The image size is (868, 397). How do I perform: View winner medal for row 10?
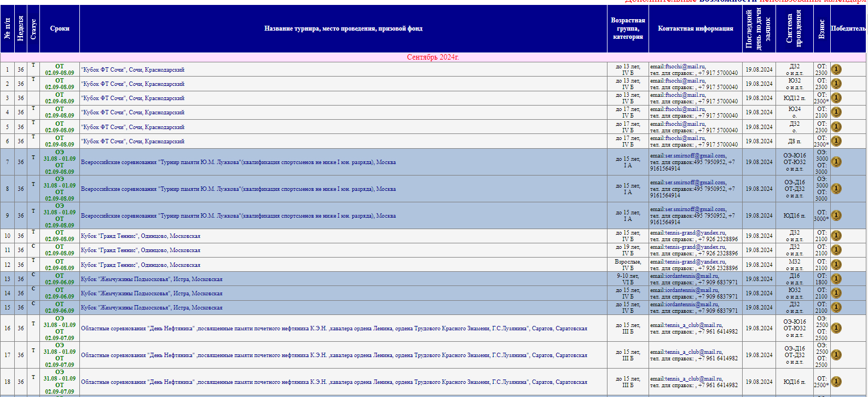(x=836, y=236)
